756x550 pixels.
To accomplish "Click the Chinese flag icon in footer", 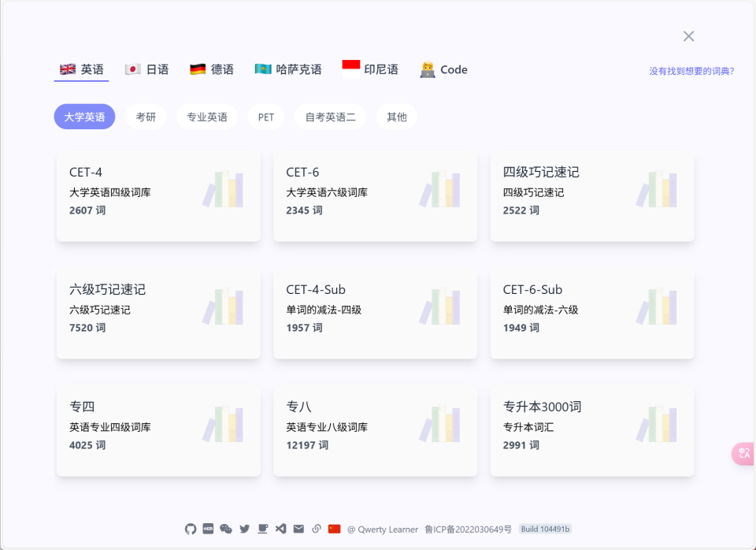I will pos(335,529).
